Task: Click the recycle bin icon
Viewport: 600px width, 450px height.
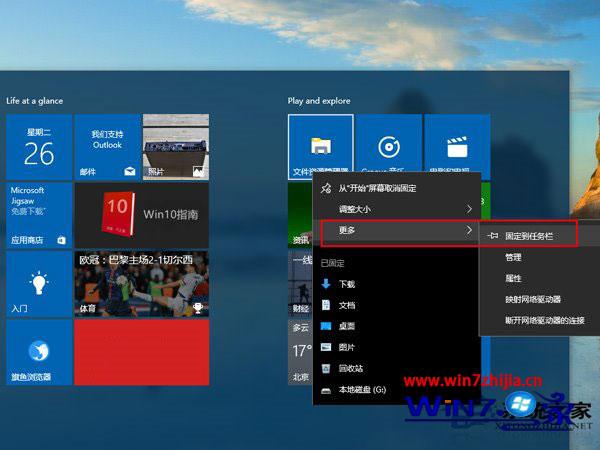Action: pos(326,368)
